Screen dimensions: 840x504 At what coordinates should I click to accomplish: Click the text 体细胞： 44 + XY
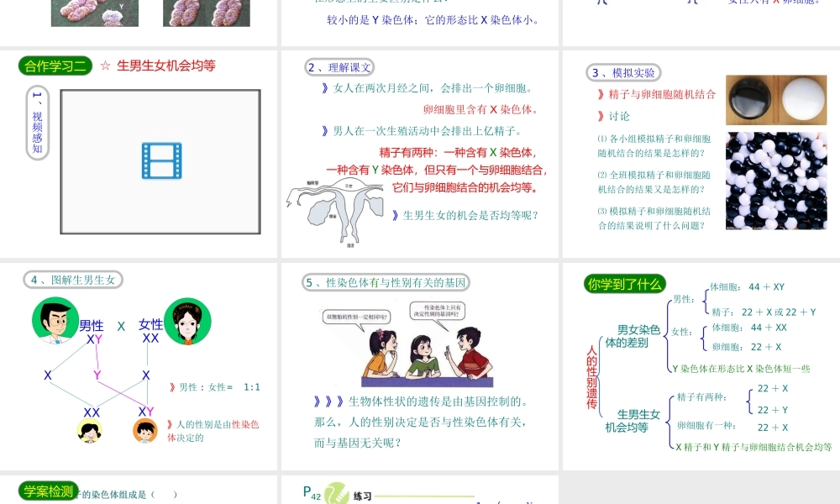(x=748, y=287)
